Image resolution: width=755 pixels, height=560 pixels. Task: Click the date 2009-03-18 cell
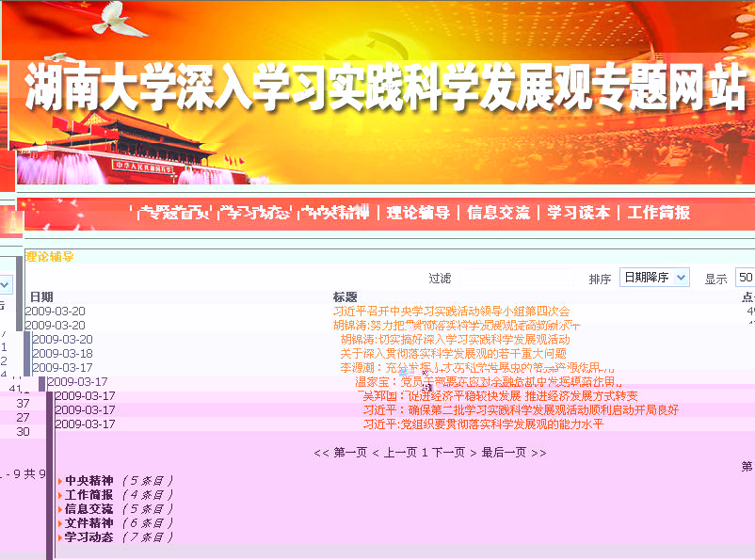pyautogui.click(x=62, y=354)
